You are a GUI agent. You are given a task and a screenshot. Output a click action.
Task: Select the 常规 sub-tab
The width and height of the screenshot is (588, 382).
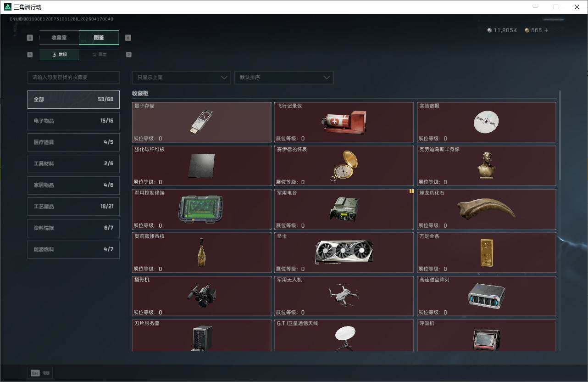click(x=59, y=55)
